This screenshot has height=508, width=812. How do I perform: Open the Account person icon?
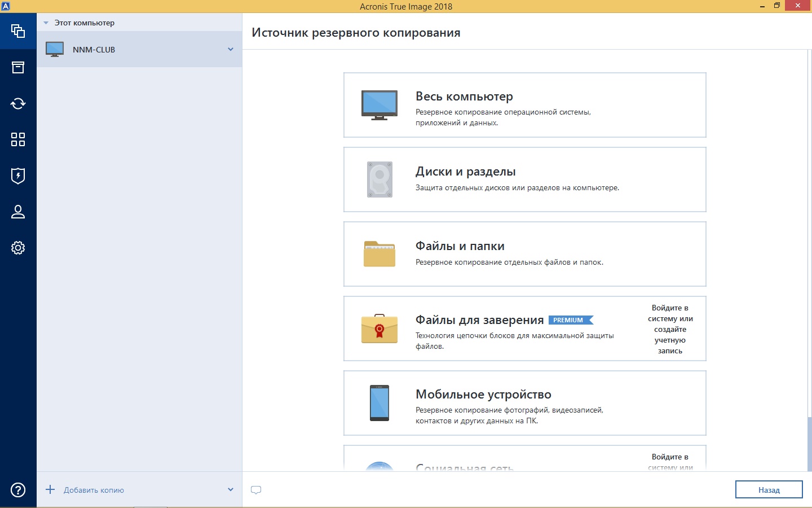point(18,212)
